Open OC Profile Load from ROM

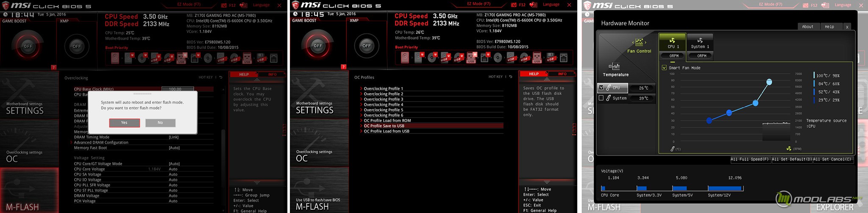[431, 120]
